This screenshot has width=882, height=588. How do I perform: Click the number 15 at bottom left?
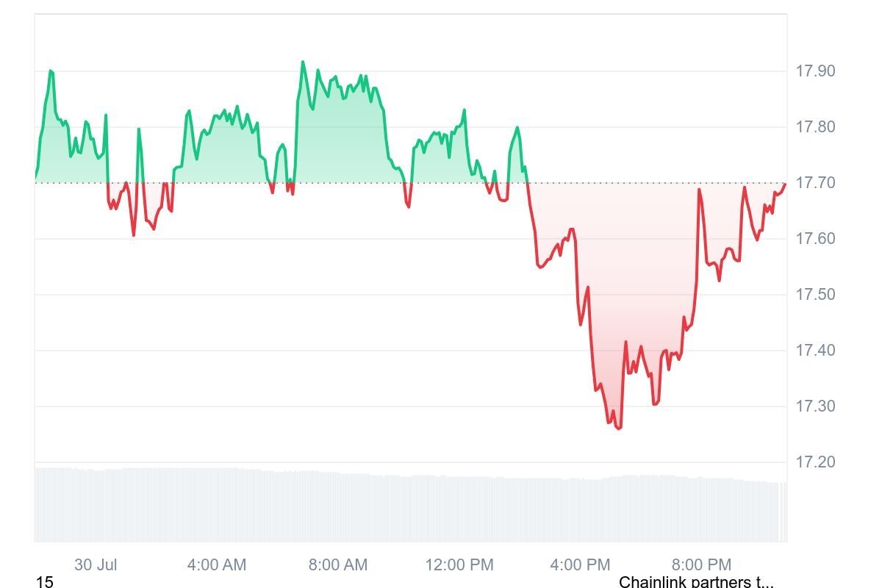pos(45,582)
